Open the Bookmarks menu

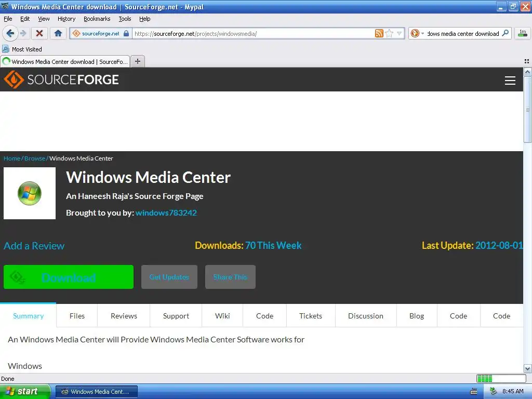(x=97, y=19)
